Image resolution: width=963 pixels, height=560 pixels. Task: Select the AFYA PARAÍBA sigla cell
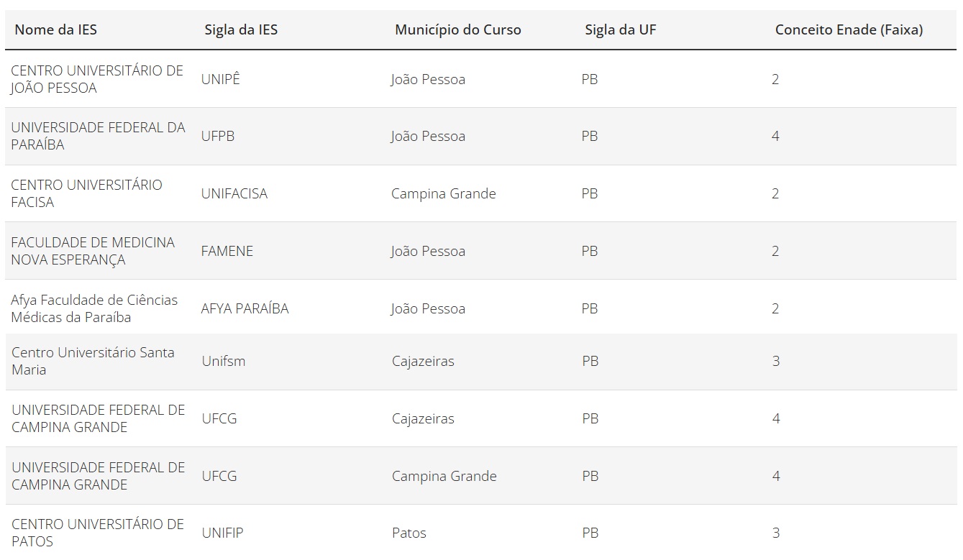click(245, 308)
